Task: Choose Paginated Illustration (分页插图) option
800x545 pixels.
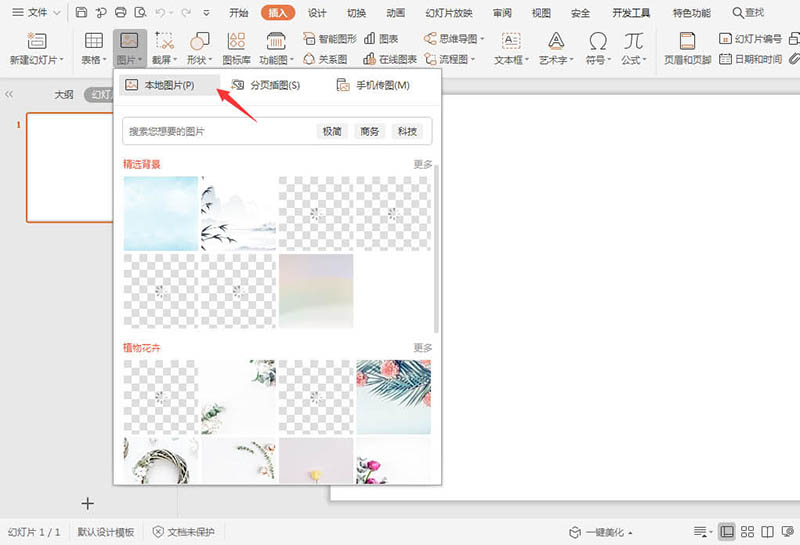Action: [x=265, y=85]
